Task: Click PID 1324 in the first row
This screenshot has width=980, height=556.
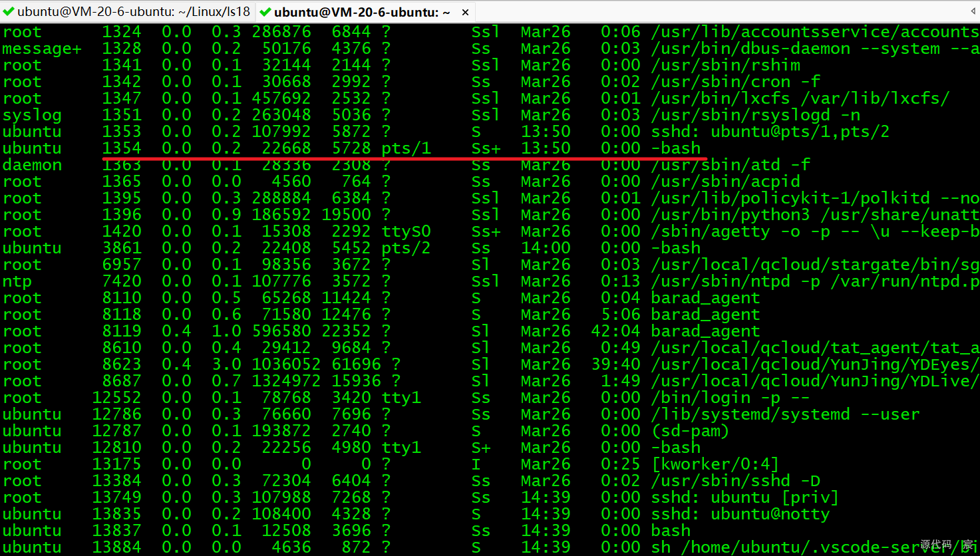Action: (122, 32)
